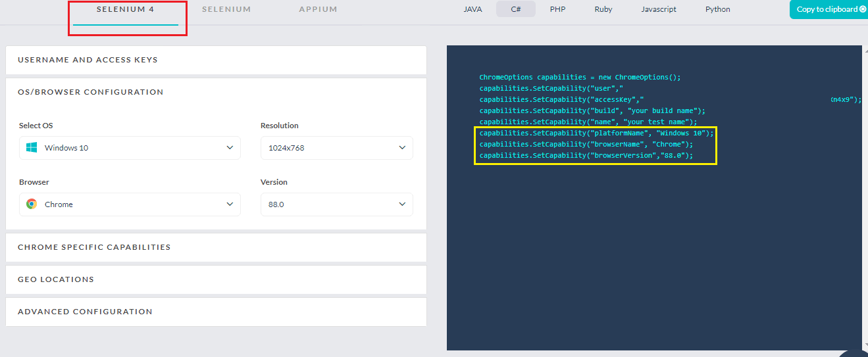Switch to the Appium tab
This screenshot has height=357, width=868.
click(318, 9)
